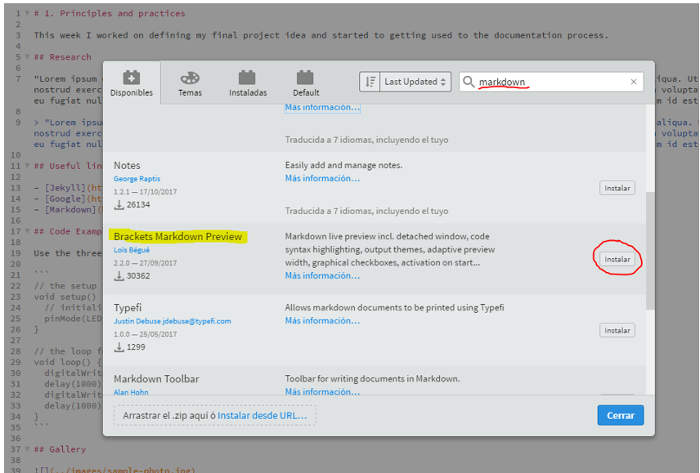The width and height of the screenshot is (700, 473).
Task: Toggle the sort direction icon button
Action: click(x=370, y=82)
